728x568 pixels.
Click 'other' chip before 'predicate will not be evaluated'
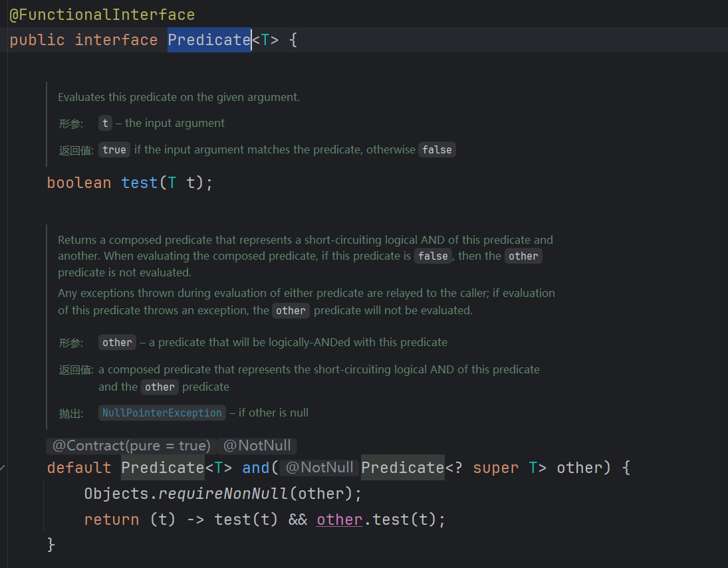tap(291, 310)
